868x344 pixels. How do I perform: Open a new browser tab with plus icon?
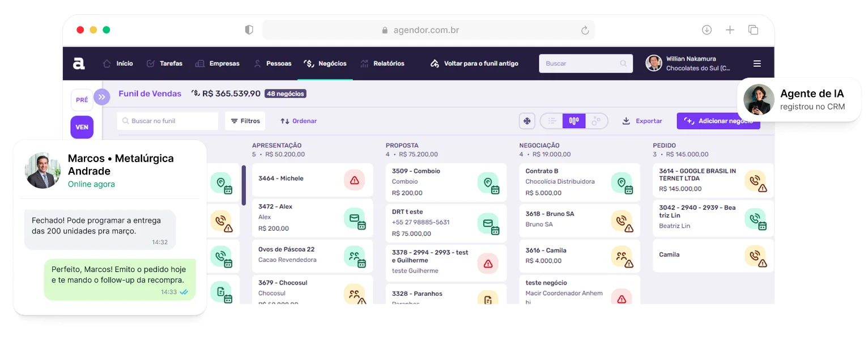(730, 30)
